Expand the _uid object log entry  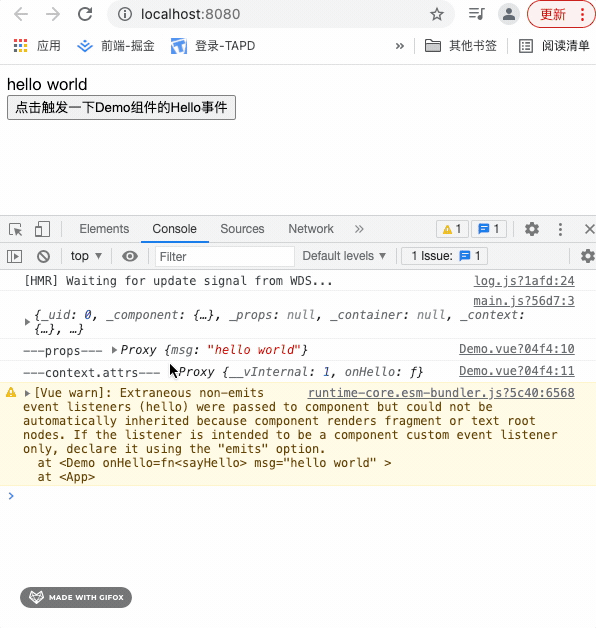click(27, 322)
